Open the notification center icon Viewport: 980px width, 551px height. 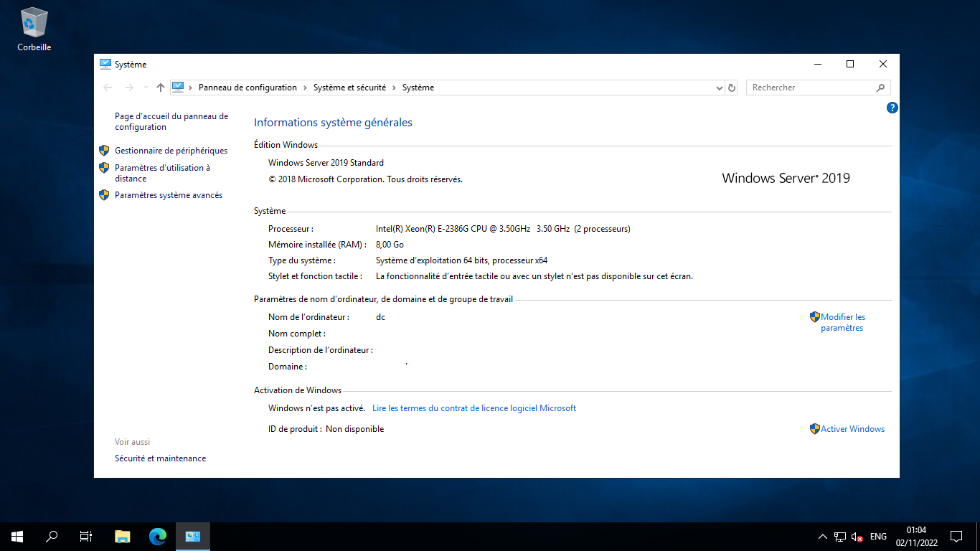[x=956, y=537]
